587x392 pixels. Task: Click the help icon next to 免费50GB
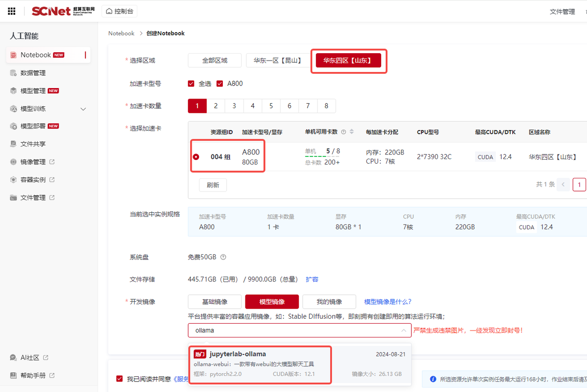point(223,257)
